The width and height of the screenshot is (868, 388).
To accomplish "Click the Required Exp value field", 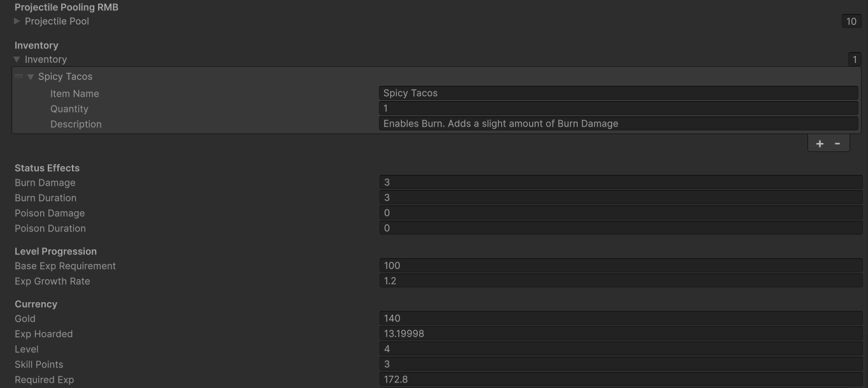I will (x=620, y=380).
